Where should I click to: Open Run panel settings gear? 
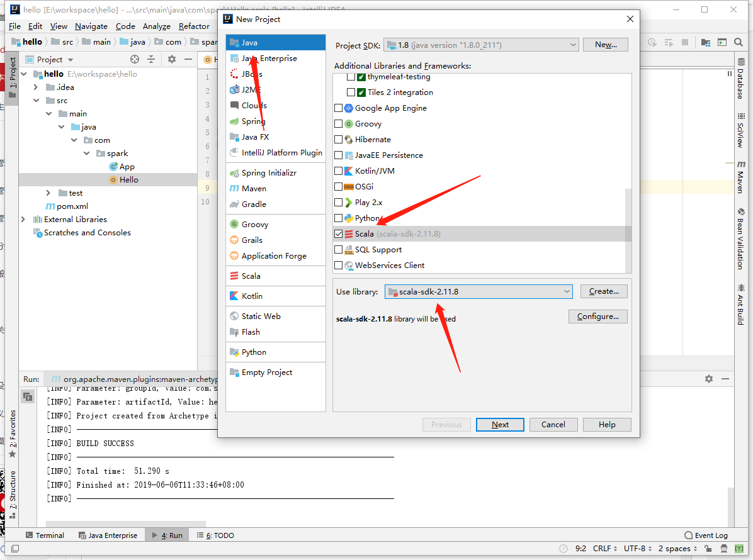709,379
